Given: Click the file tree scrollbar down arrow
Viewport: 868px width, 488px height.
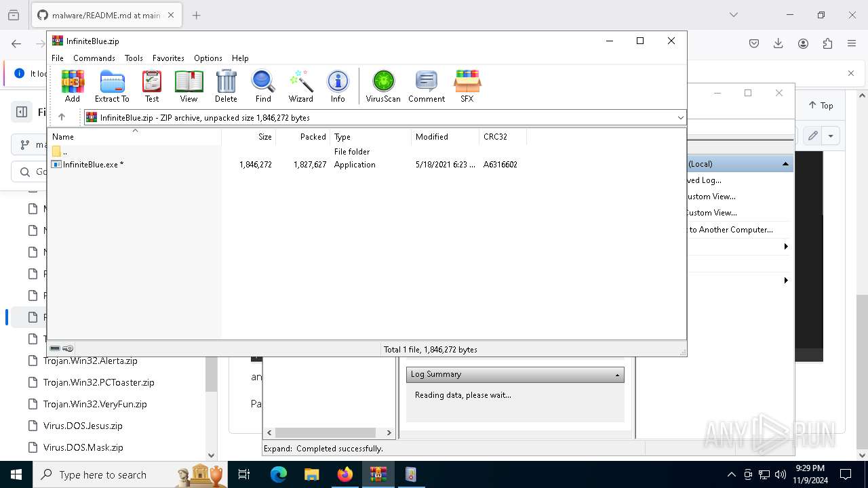Looking at the screenshot, I should [x=211, y=455].
